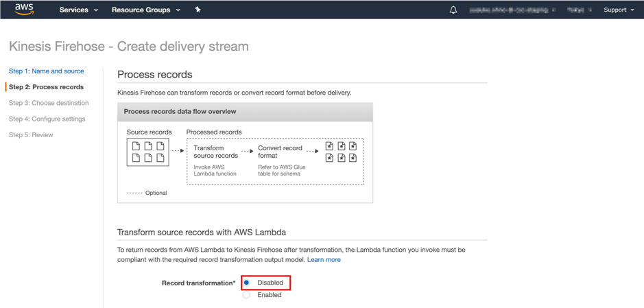Image resolution: width=644 pixels, height=308 pixels.
Task: Click 'Transform source records with AWS Lambda' heading
Action: click(202, 233)
